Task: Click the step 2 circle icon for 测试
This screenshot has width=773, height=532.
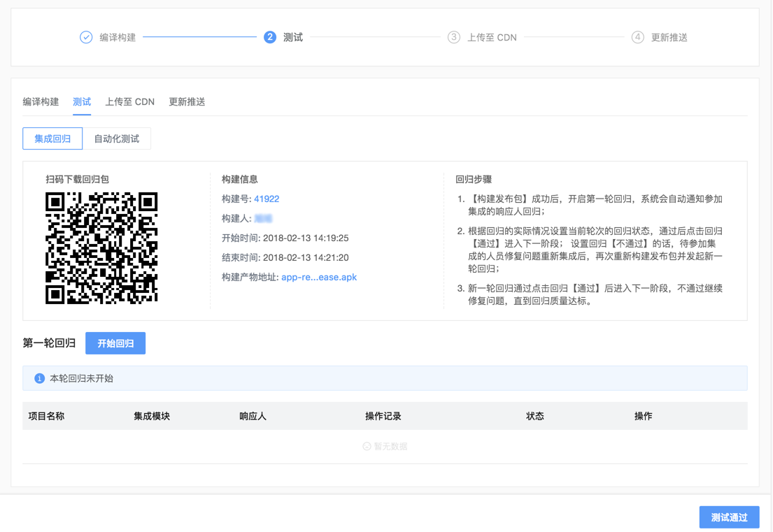Action: pos(269,38)
